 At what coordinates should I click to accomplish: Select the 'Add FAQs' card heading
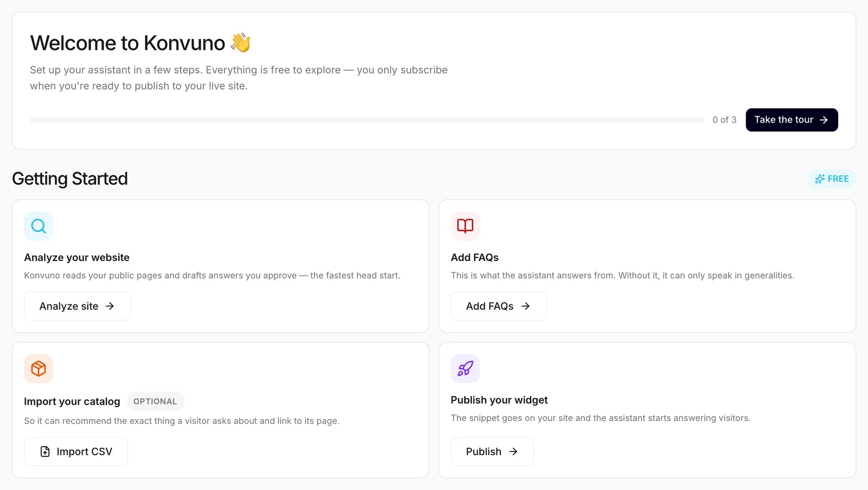point(475,258)
